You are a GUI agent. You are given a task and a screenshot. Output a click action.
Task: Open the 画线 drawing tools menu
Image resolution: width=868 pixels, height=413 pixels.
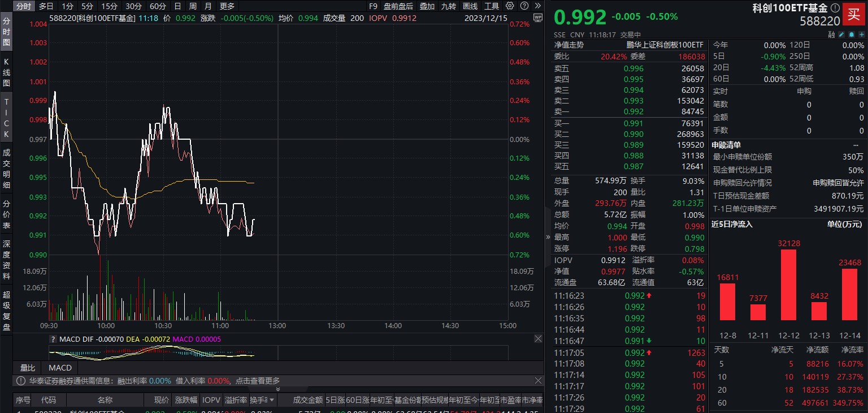coord(470,6)
